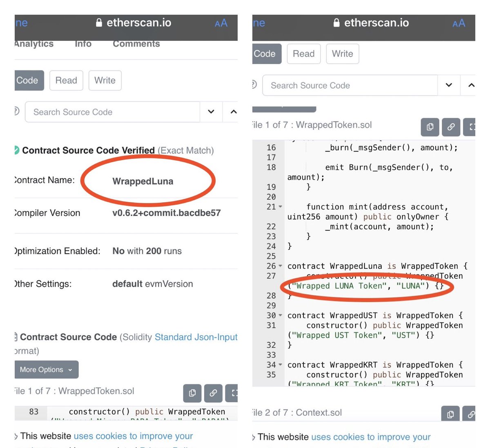This screenshot has width=490, height=448.
Task: Collapse contract WrappedUST at line 30
Action: tap(281, 316)
